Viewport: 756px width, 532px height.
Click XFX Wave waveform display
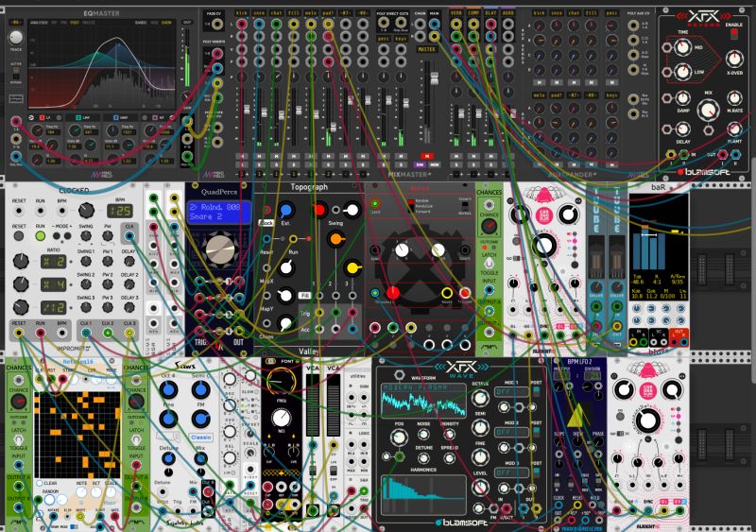tap(423, 401)
